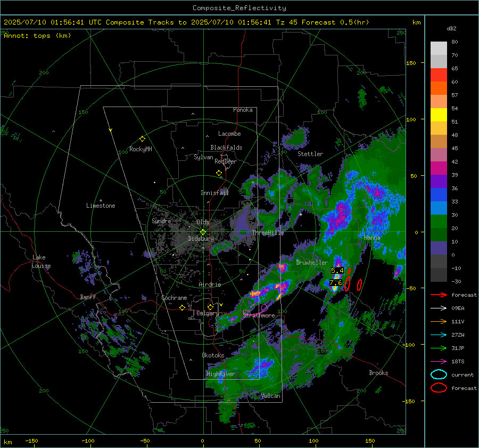Pick the bright green 20-30 dBZ swatch

tap(439, 222)
